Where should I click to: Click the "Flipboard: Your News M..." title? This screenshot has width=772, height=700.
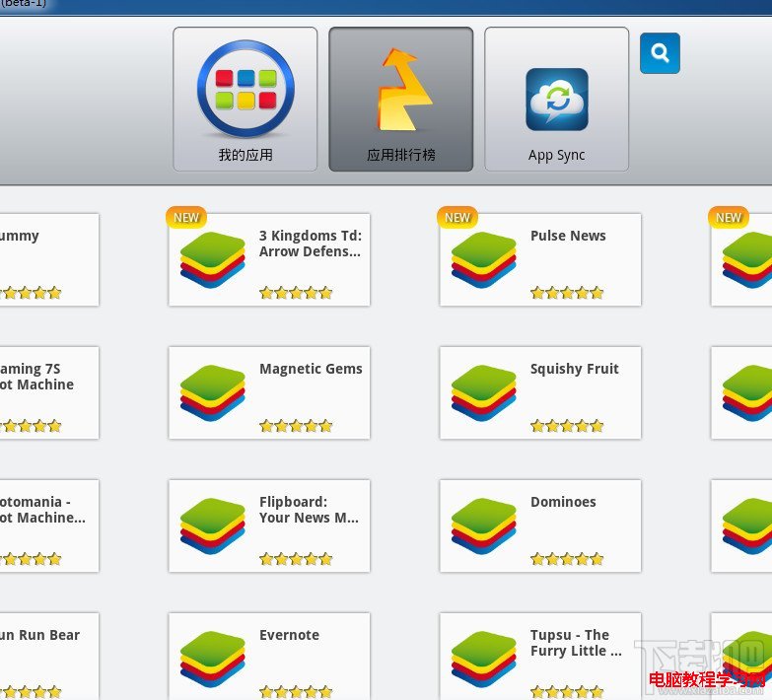310,510
